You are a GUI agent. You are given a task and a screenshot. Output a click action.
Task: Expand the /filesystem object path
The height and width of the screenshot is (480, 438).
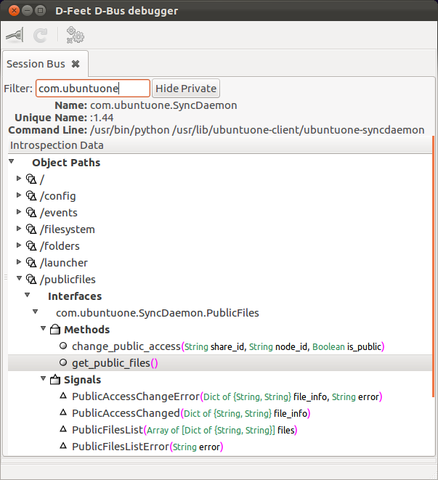[x=19, y=228]
